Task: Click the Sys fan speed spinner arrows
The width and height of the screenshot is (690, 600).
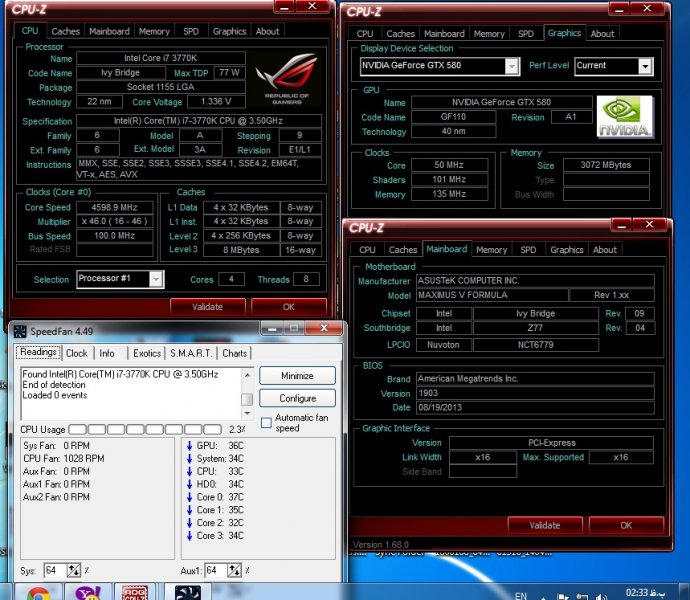Action: (73, 571)
